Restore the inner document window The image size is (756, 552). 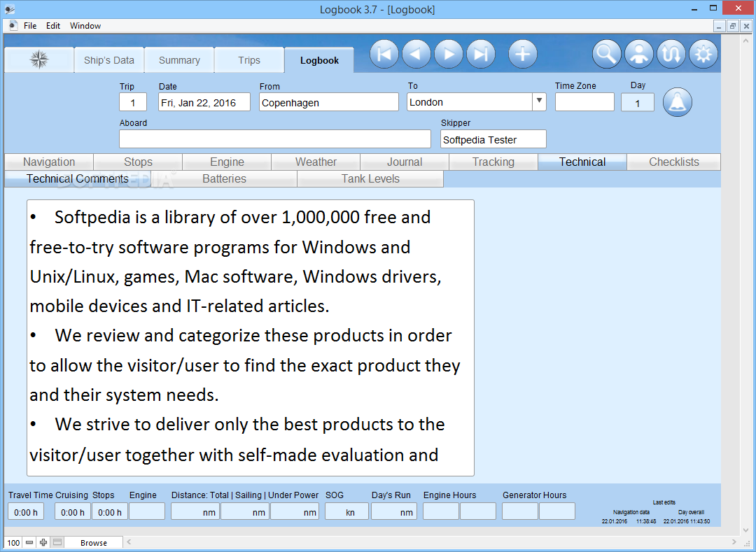click(x=732, y=26)
